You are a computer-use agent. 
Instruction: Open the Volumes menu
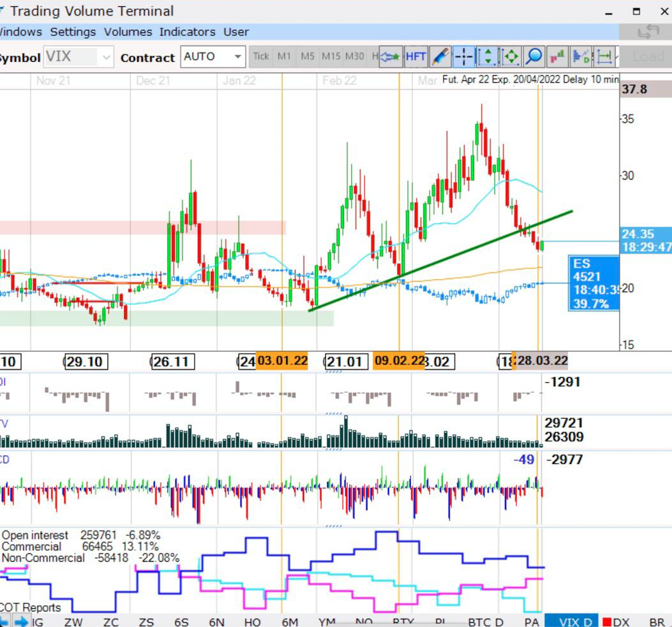[128, 32]
